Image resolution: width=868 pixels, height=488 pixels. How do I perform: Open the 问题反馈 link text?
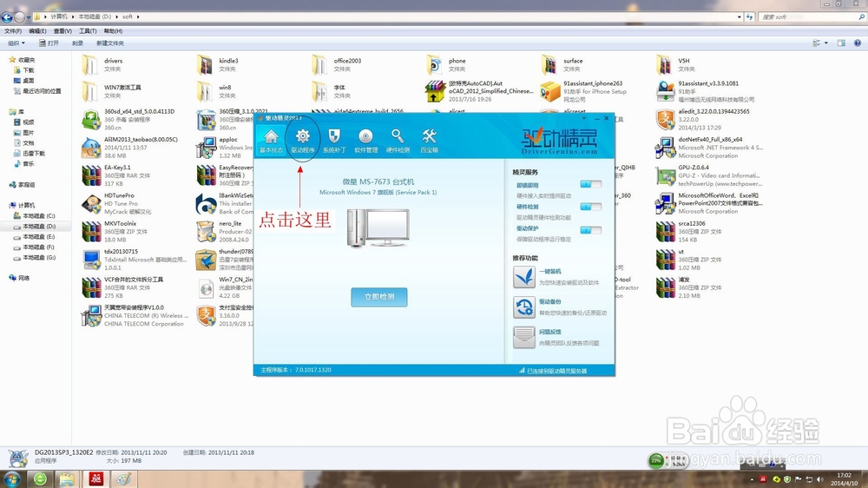[549, 332]
